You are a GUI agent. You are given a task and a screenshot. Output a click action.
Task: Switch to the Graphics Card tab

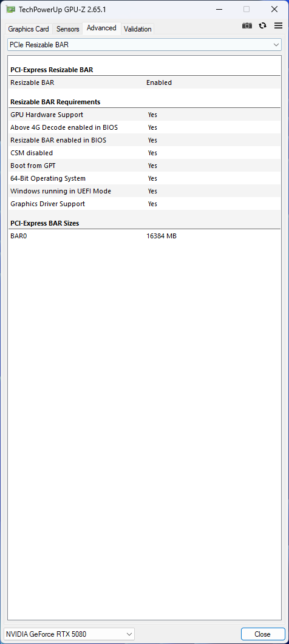pyautogui.click(x=29, y=29)
